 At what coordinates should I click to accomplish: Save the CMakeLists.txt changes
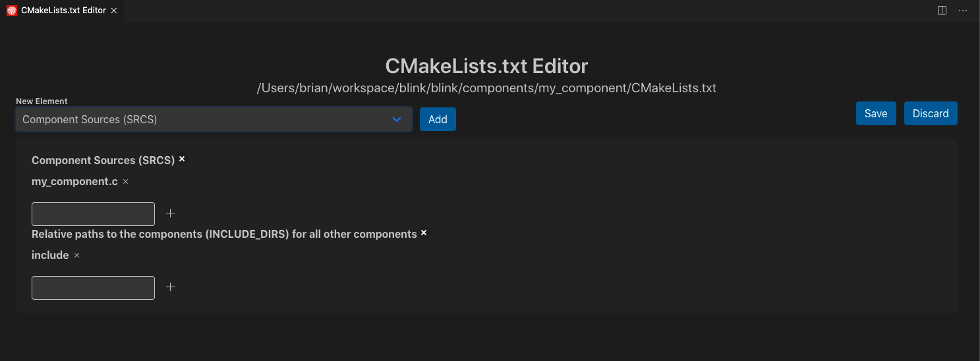[876, 113]
